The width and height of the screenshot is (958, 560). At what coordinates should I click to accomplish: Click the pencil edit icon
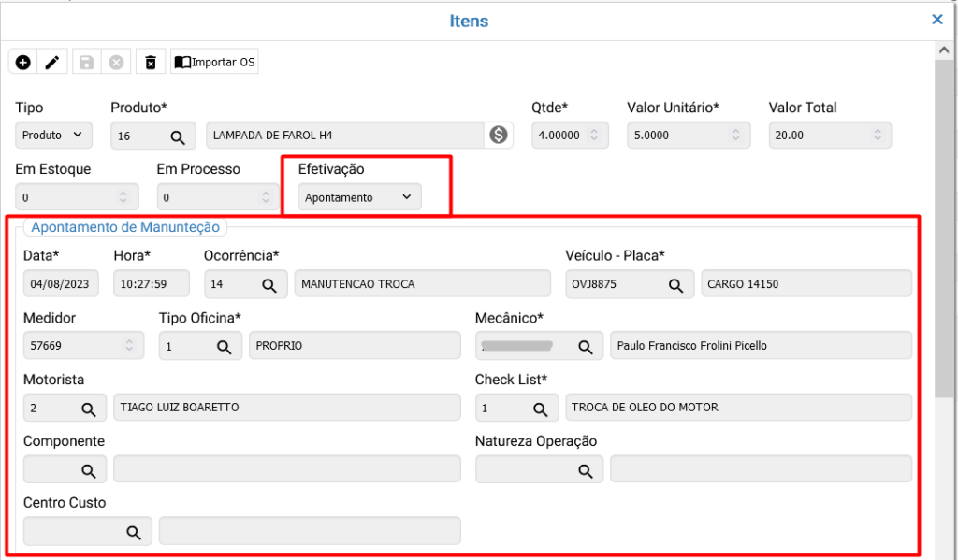[x=52, y=63]
